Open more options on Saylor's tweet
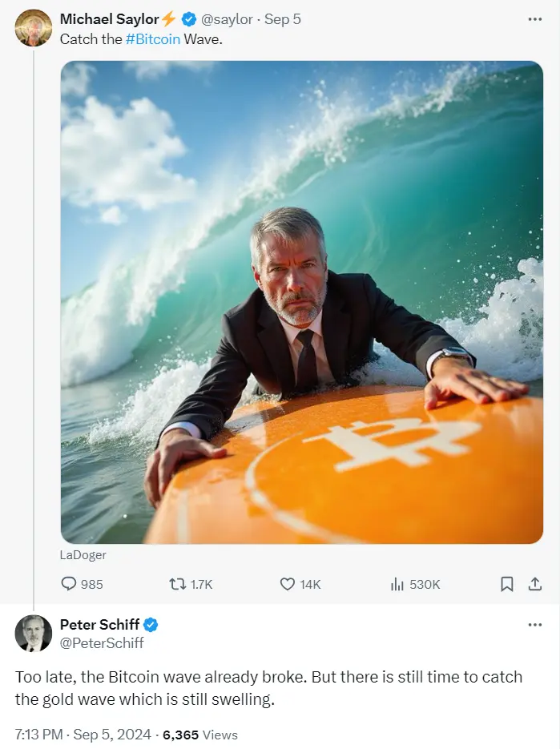 (534, 19)
